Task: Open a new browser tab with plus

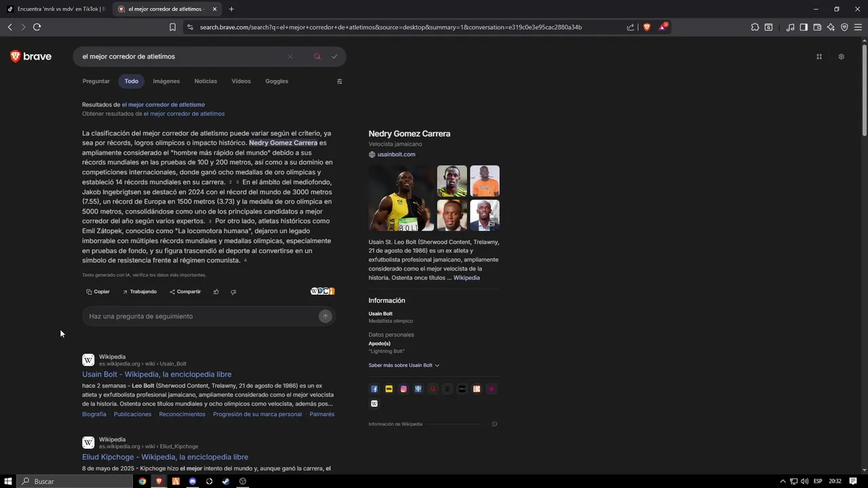Action: tap(231, 9)
